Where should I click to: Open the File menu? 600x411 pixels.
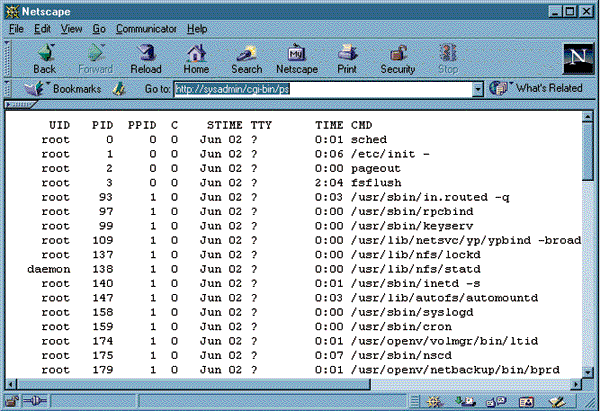[17, 29]
